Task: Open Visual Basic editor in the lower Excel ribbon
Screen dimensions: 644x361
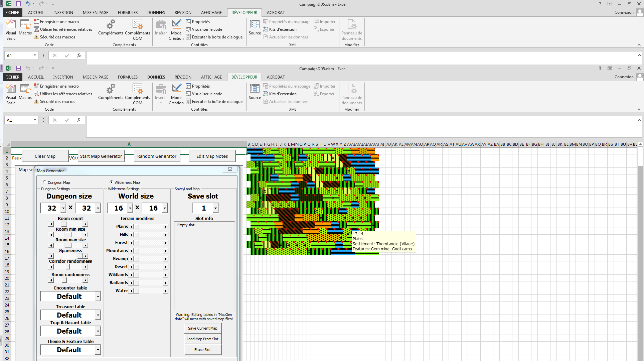Action: pyautogui.click(x=11, y=94)
